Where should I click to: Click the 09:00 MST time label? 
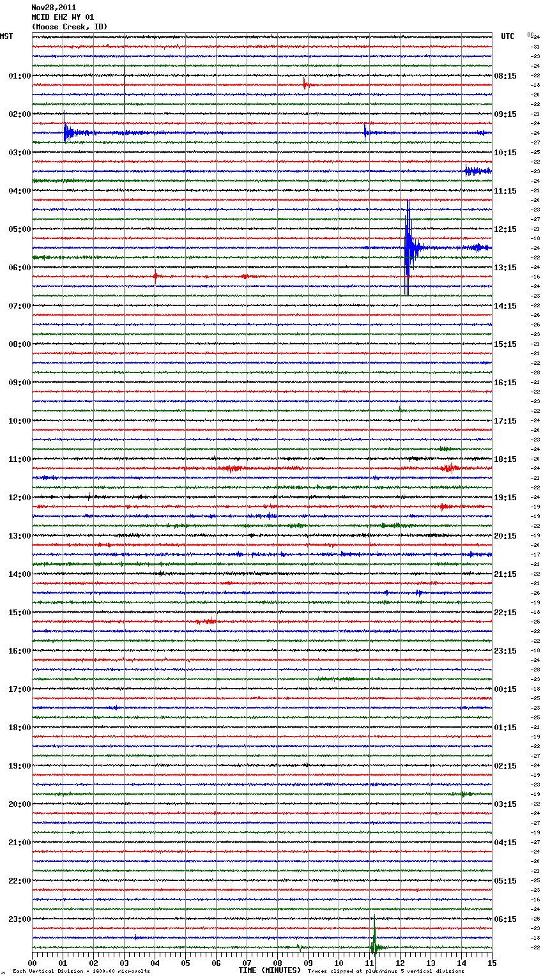coord(19,383)
